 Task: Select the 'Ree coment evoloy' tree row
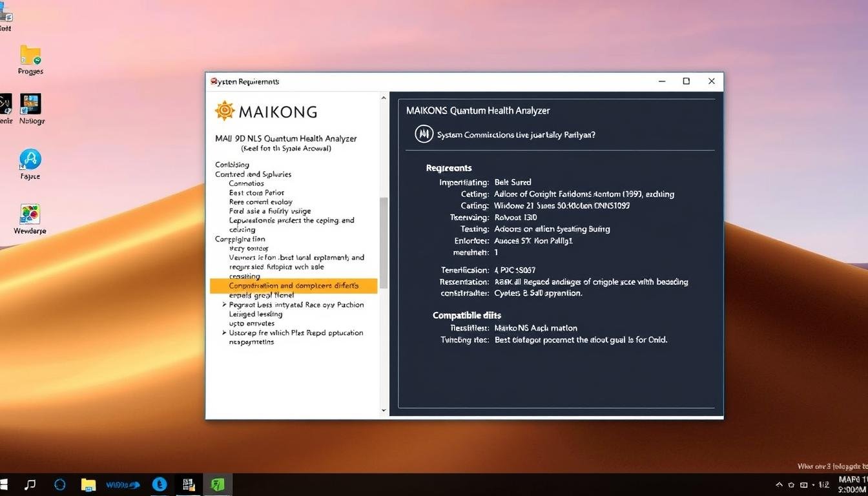260,201
